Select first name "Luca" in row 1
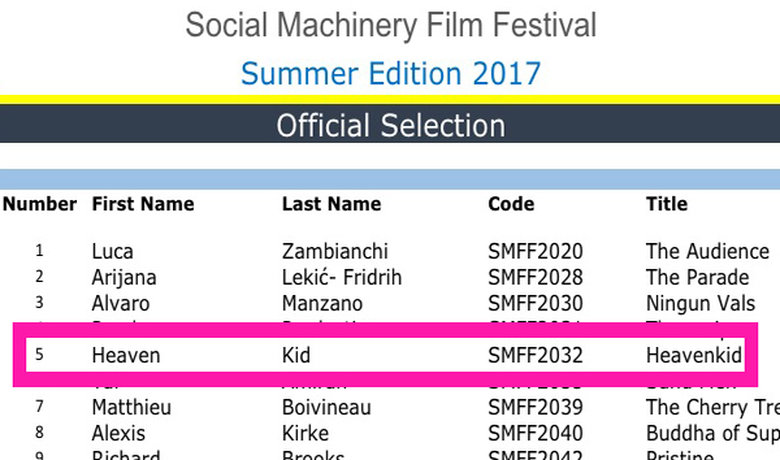780x460 pixels. tap(112, 251)
